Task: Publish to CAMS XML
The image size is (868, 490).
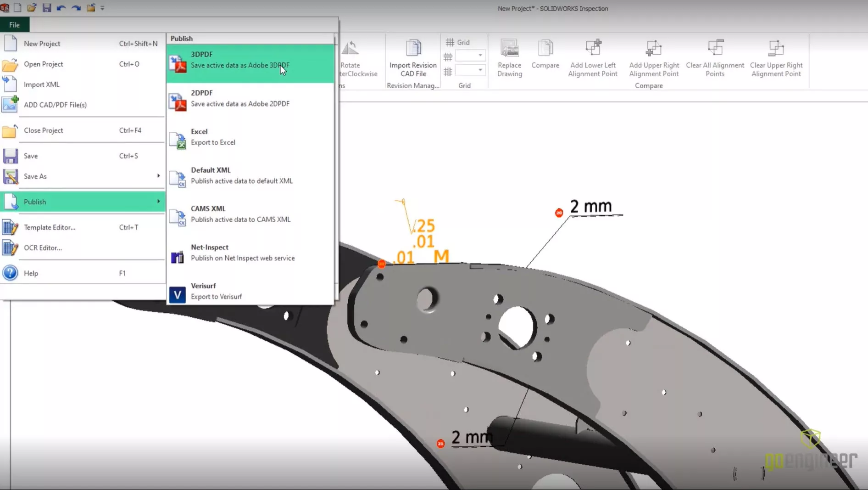Action: [250, 218]
